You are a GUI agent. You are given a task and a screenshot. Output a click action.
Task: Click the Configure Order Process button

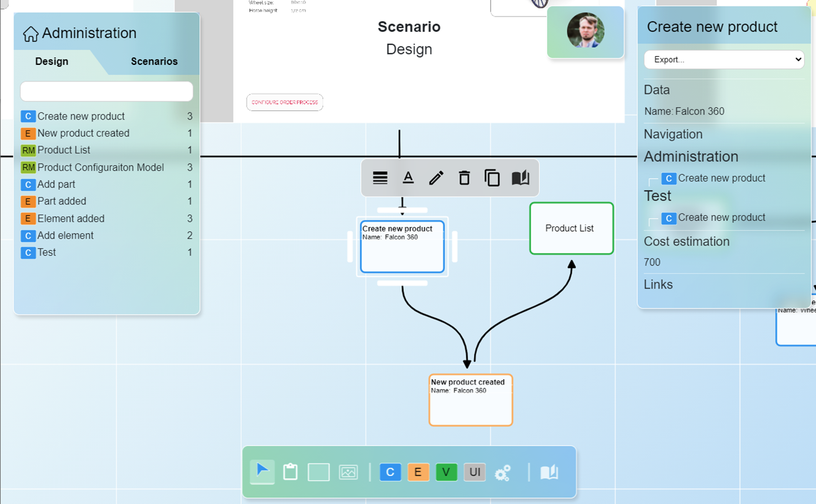[285, 102]
